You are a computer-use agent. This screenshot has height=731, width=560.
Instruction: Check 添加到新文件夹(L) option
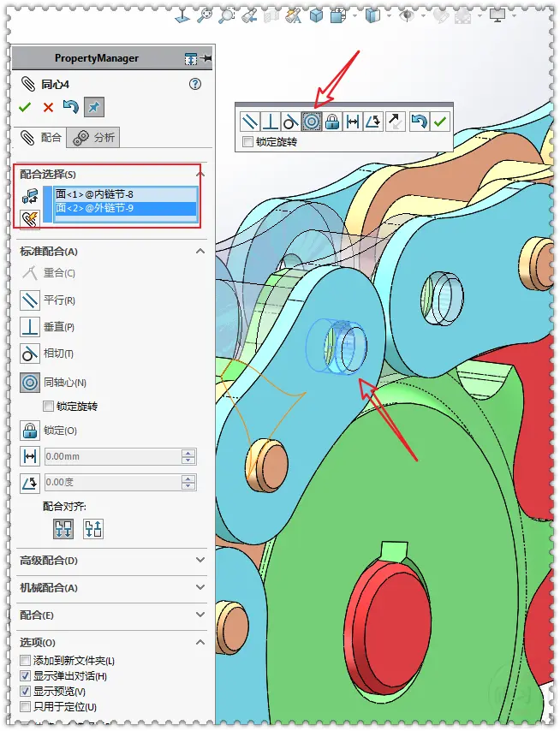pyautogui.click(x=25, y=661)
